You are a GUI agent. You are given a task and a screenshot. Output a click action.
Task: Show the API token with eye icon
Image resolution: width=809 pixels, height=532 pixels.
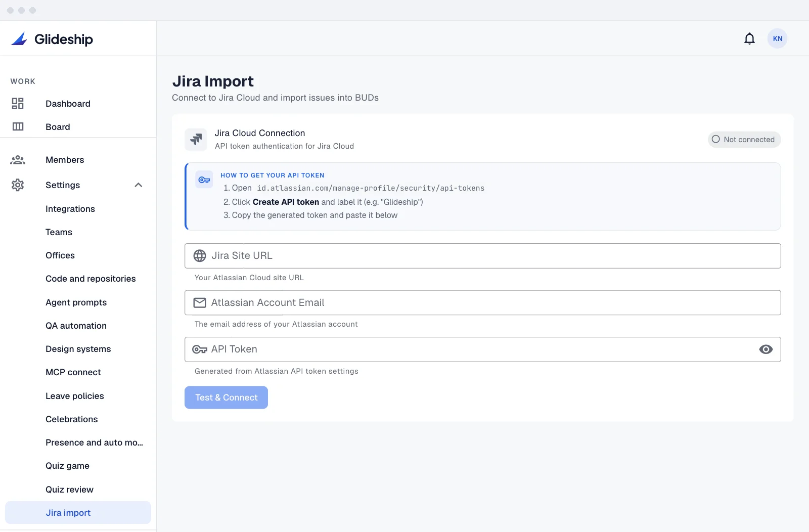click(766, 349)
